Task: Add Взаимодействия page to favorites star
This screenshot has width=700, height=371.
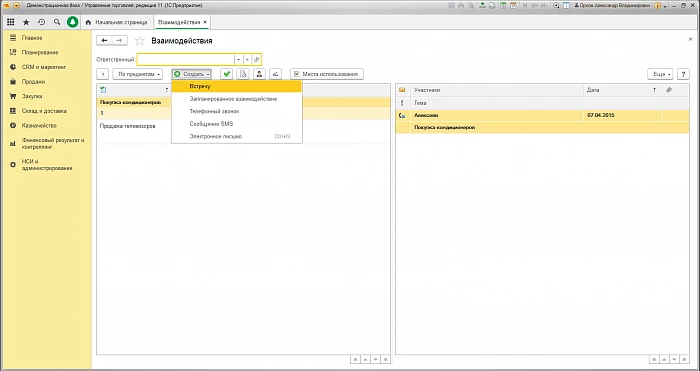Action: (x=140, y=41)
